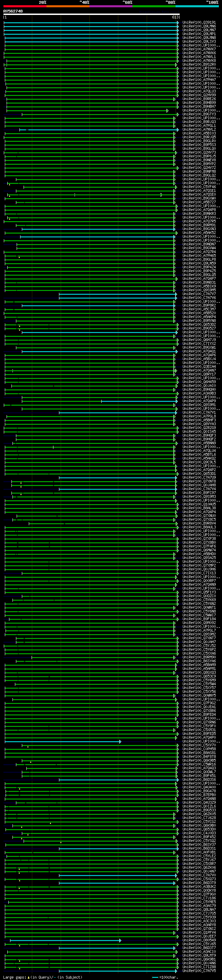This screenshot has width=222, height=980.
Task: Select the UniRef100_B9S280 hit label
Action: pyautogui.click(x=199, y=65)
